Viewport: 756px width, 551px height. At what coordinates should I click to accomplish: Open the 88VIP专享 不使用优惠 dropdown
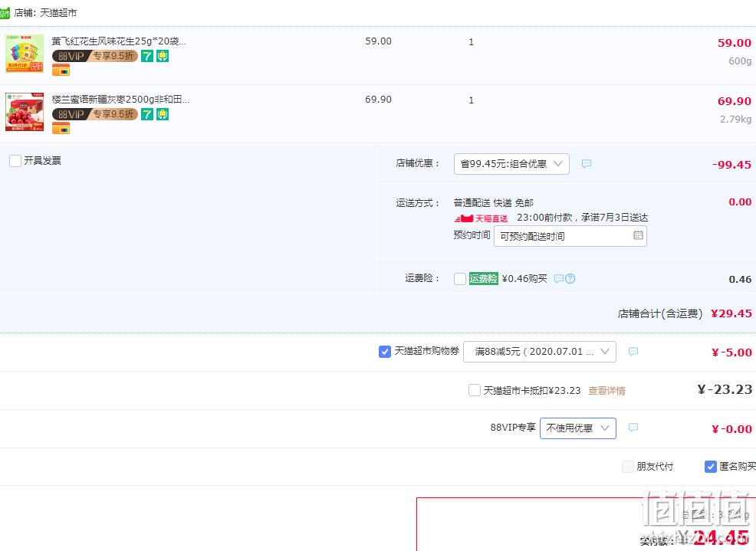[578, 428]
